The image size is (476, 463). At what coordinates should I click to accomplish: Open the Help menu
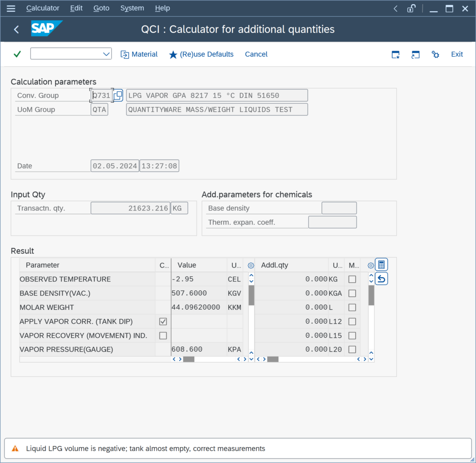coord(162,8)
